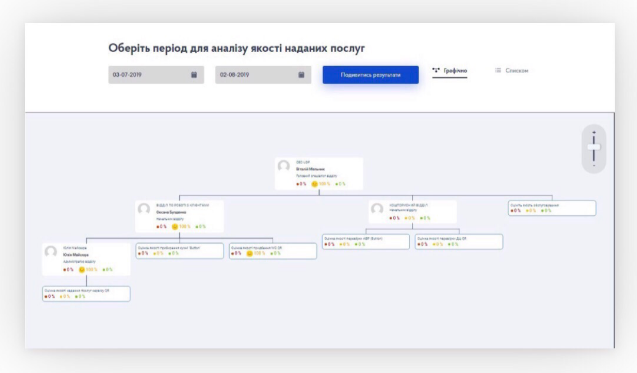Click the blue Подивитись результати button
This screenshot has height=373, width=637.
click(370, 75)
